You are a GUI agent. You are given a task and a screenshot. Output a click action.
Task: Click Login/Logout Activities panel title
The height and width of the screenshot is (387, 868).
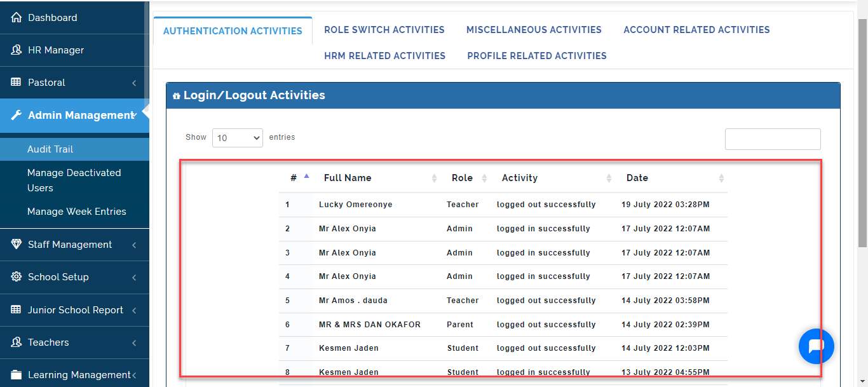[x=254, y=95]
